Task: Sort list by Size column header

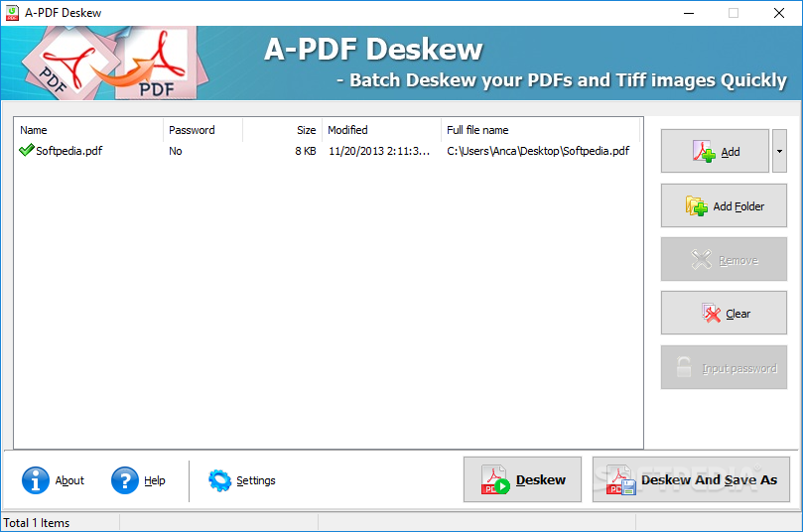Action: click(x=282, y=130)
